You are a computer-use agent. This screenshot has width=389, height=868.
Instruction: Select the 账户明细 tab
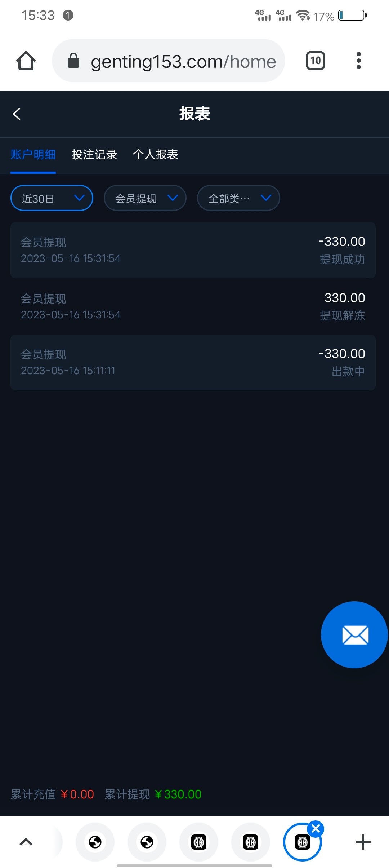point(33,155)
